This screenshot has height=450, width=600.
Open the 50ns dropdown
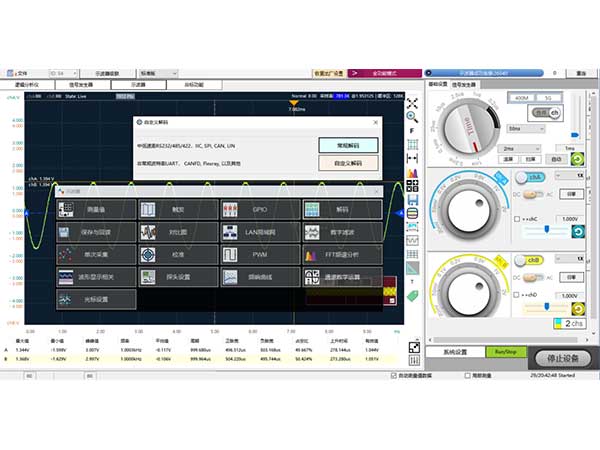tap(526, 129)
